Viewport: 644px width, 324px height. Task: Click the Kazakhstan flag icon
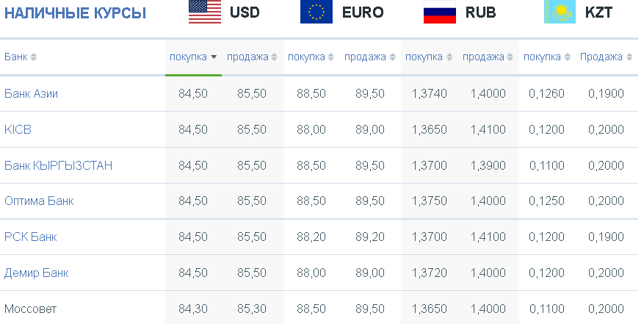point(560,12)
